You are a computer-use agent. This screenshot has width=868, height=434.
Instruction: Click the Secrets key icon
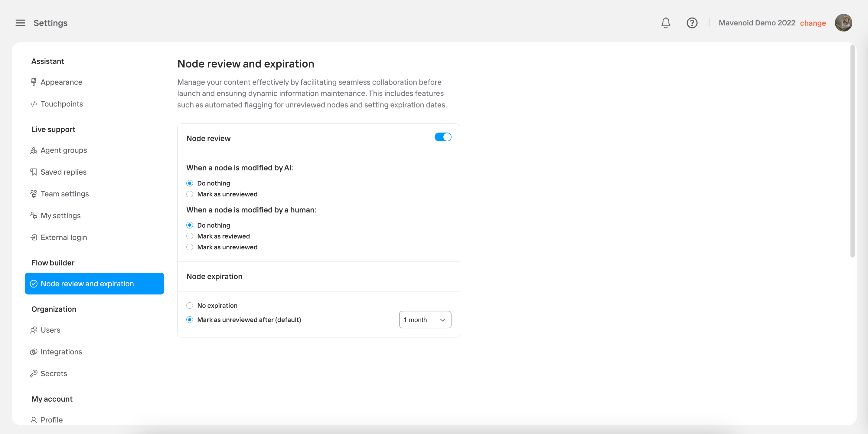click(x=34, y=374)
